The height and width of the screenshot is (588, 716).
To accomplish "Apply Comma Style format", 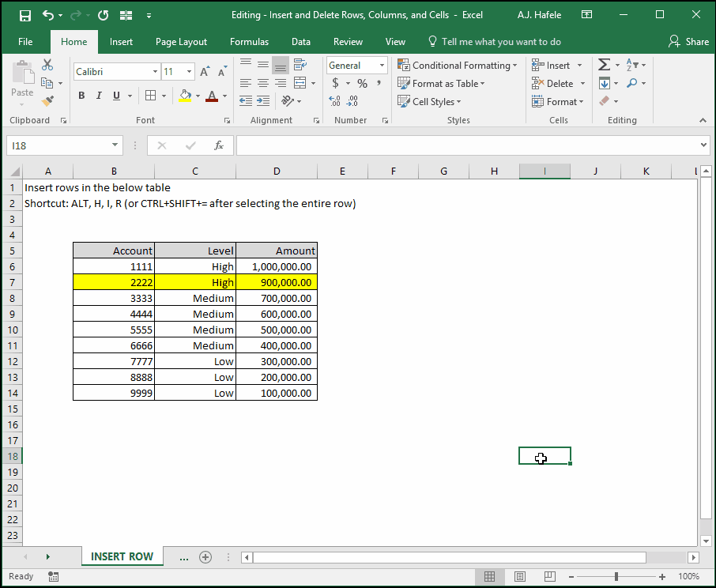I will [379, 83].
